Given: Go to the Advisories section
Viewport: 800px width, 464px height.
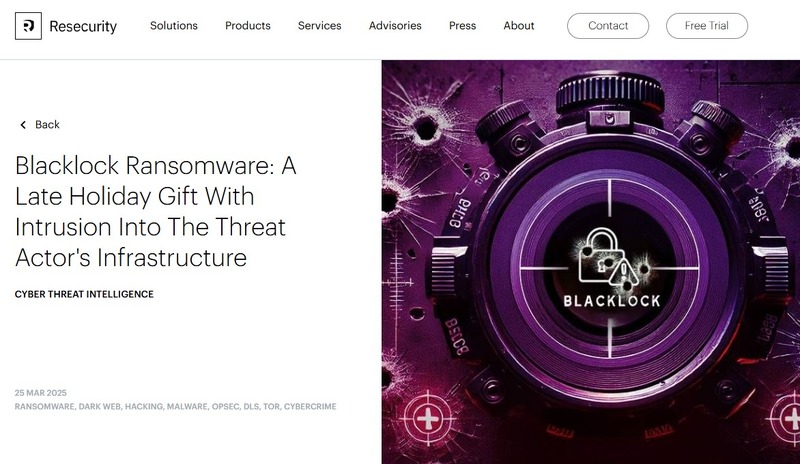Looking at the screenshot, I should (395, 26).
